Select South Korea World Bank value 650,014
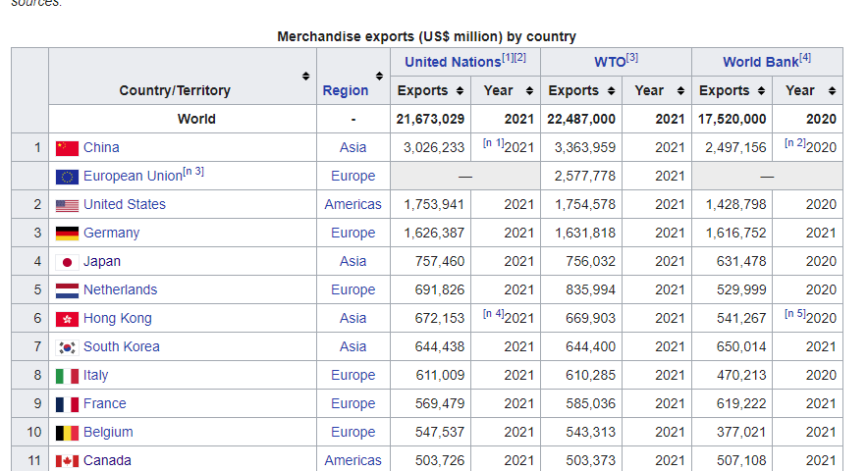 (x=741, y=347)
